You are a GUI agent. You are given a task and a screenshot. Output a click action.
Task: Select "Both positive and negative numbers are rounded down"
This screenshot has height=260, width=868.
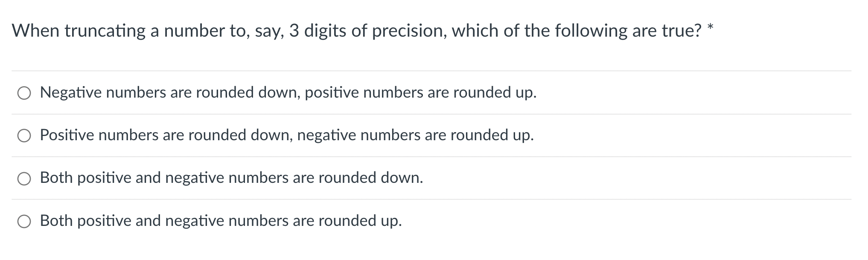tap(24, 178)
